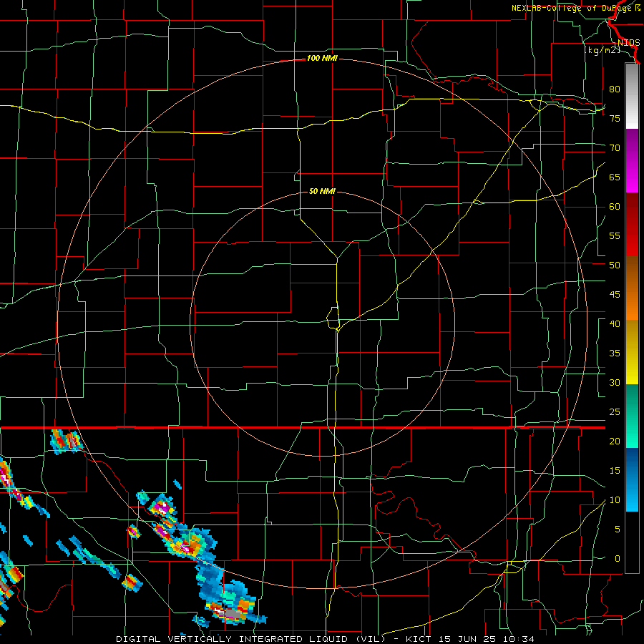Select the 25 legend value
644x644 pixels.
[x=615, y=412]
